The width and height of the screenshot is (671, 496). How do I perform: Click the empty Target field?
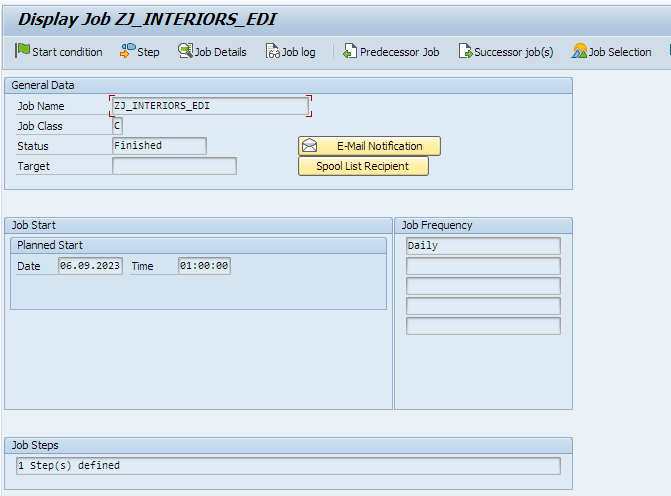click(174, 166)
